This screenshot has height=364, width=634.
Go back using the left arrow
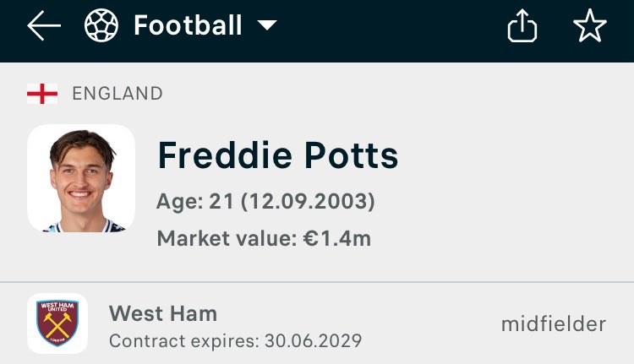[x=44, y=25]
